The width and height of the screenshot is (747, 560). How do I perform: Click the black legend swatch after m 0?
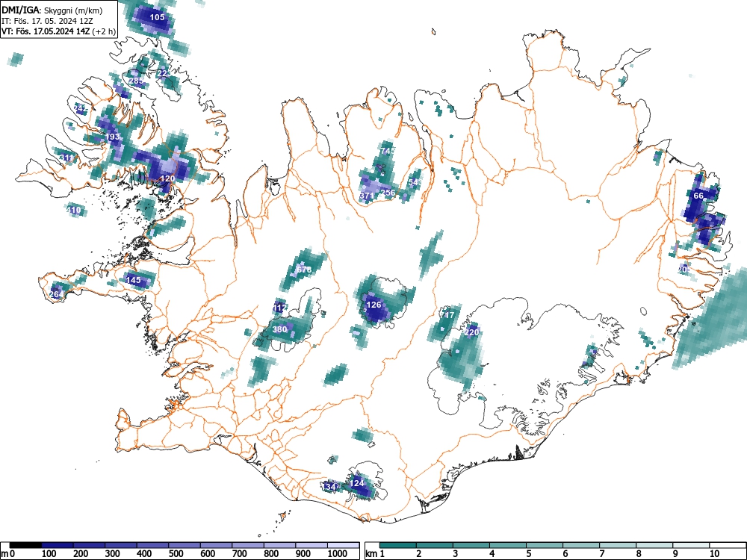[x=25, y=545]
